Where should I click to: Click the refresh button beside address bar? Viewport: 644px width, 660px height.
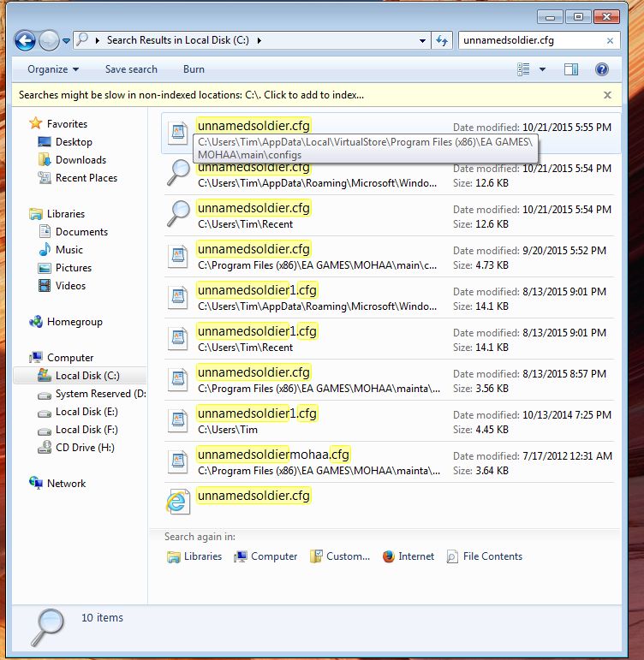(442, 40)
